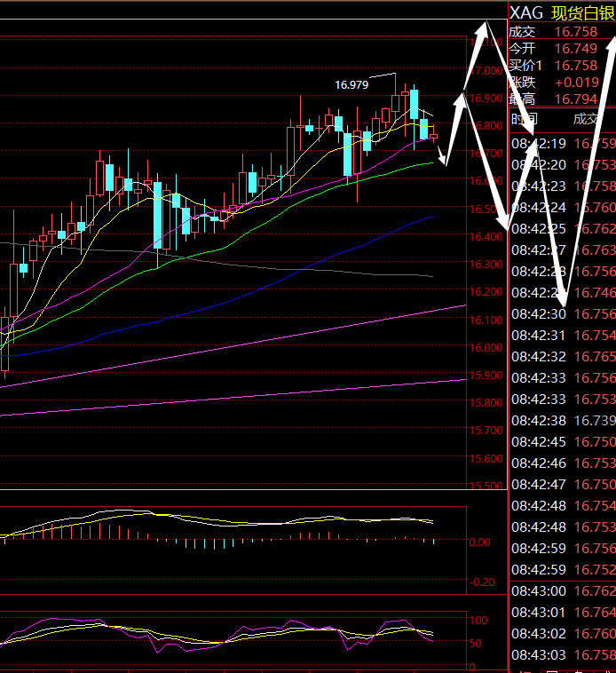Select the 08:42:48 tick priced 16.753
This screenshot has width=616, height=673.
coord(563,527)
